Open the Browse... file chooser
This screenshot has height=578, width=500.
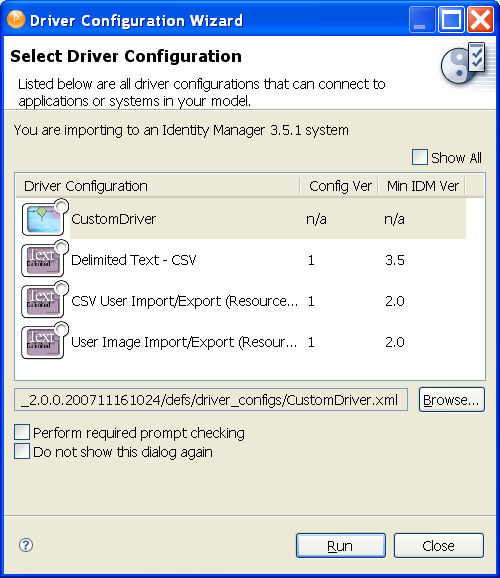coord(451,400)
